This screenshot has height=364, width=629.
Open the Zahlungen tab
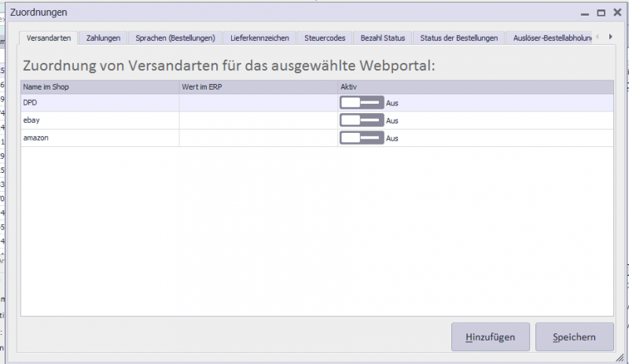pos(103,38)
